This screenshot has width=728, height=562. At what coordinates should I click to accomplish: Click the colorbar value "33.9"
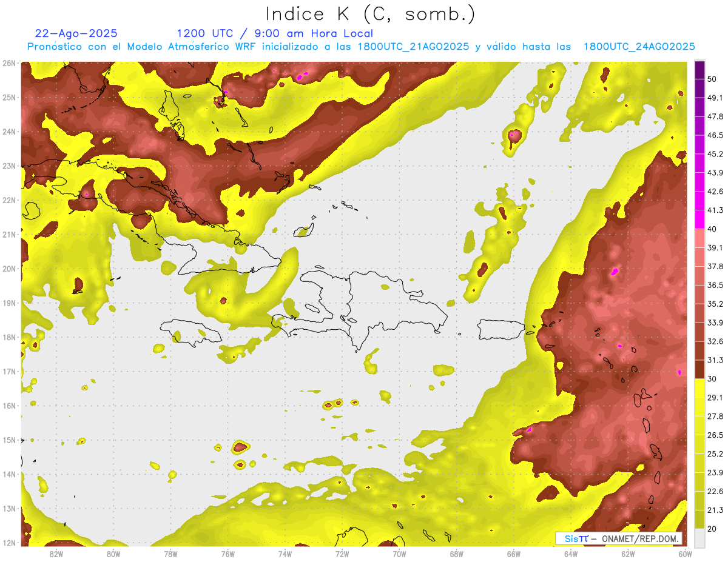[715, 323]
